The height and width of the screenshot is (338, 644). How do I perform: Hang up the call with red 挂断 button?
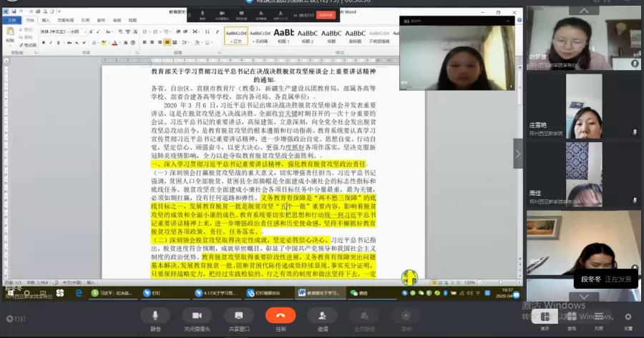point(280,315)
